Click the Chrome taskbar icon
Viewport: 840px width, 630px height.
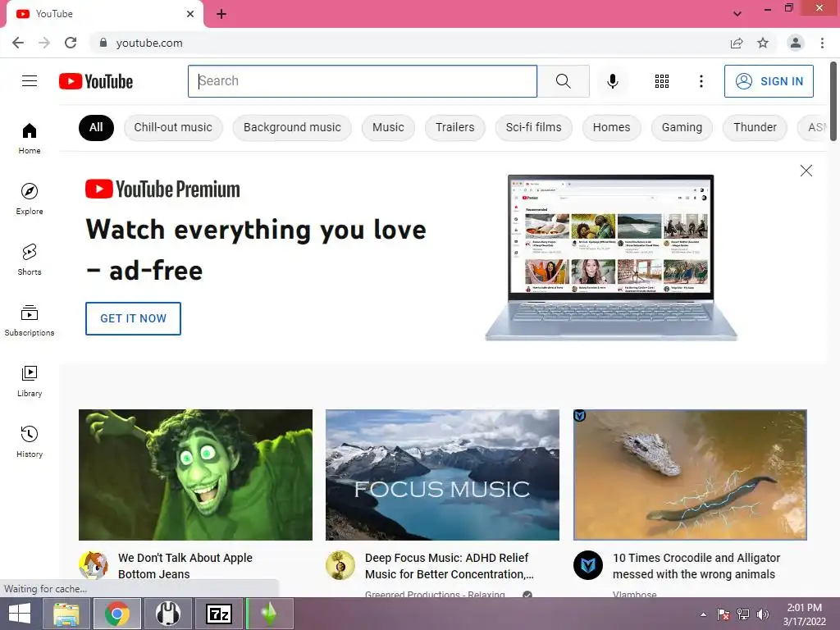coord(116,614)
